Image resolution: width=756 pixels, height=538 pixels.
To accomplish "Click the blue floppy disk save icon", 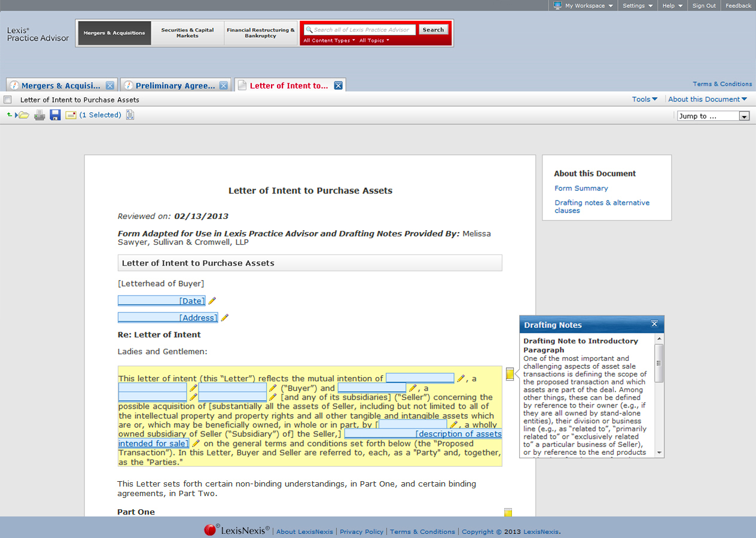I will click(x=55, y=115).
